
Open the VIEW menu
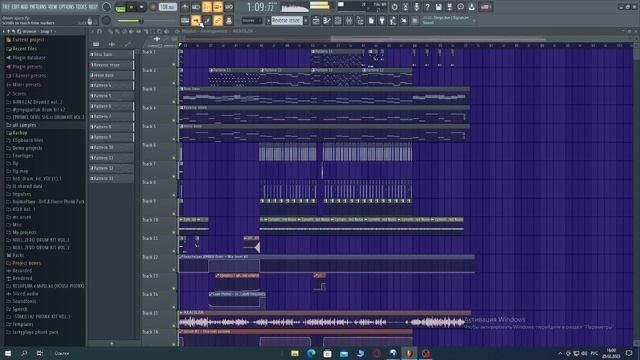[53, 7]
